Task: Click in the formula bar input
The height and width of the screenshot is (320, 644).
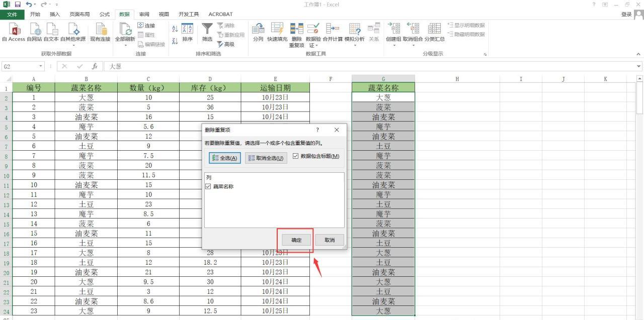Action: (x=370, y=66)
